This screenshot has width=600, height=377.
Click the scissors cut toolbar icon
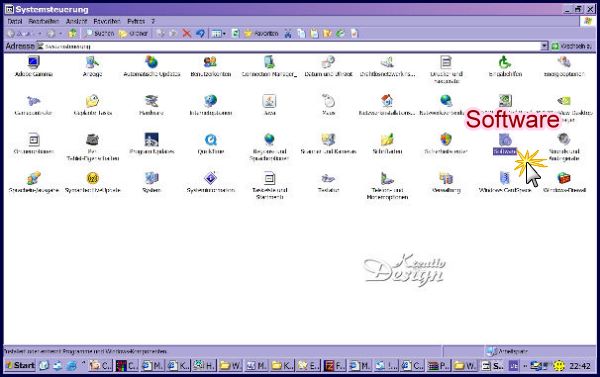pyautogui.click(x=288, y=34)
